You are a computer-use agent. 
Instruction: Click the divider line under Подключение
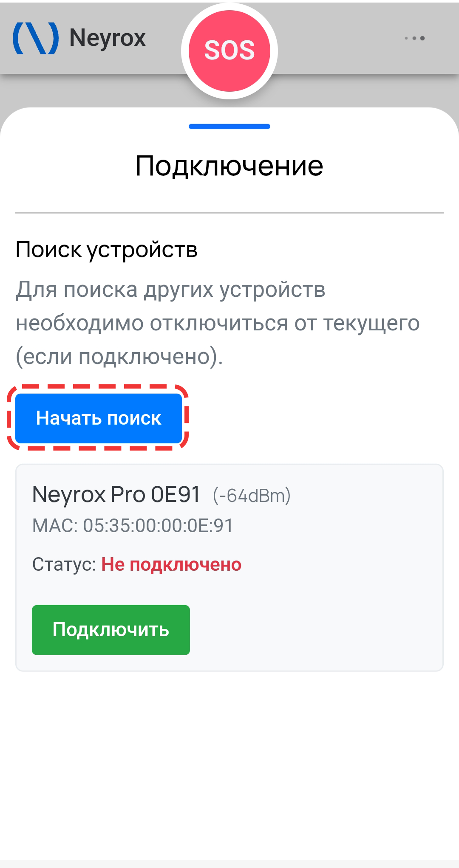229,213
